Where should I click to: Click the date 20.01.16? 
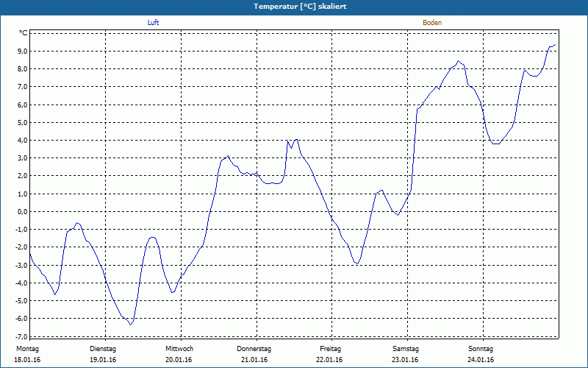pyautogui.click(x=179, y=360)
